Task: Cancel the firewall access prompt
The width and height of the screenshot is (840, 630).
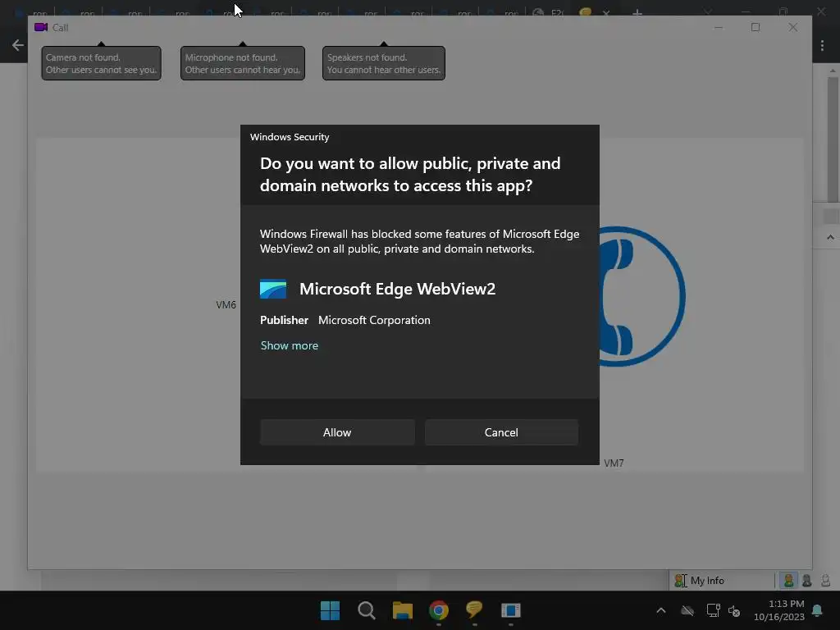Action: click(501, 432)
